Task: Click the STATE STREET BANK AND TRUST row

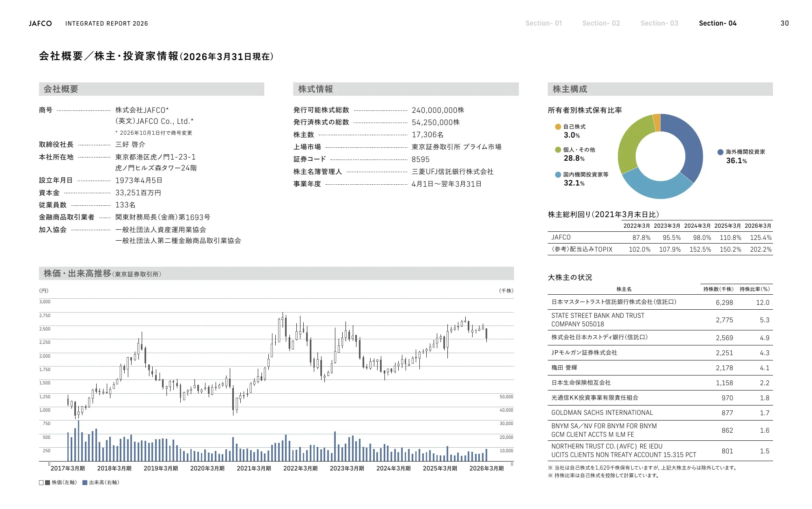Action: [660, 320]
